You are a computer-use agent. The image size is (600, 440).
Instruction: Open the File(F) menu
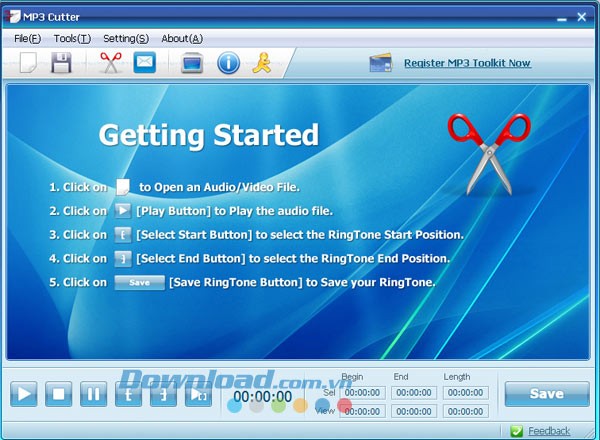tap(27, 39)
